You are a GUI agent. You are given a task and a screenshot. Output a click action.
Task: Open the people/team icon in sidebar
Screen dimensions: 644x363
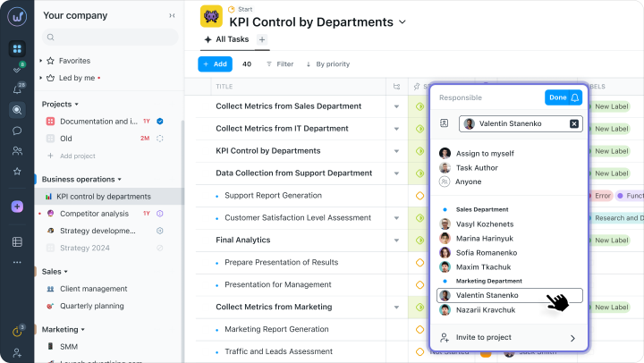coord(17,151)
